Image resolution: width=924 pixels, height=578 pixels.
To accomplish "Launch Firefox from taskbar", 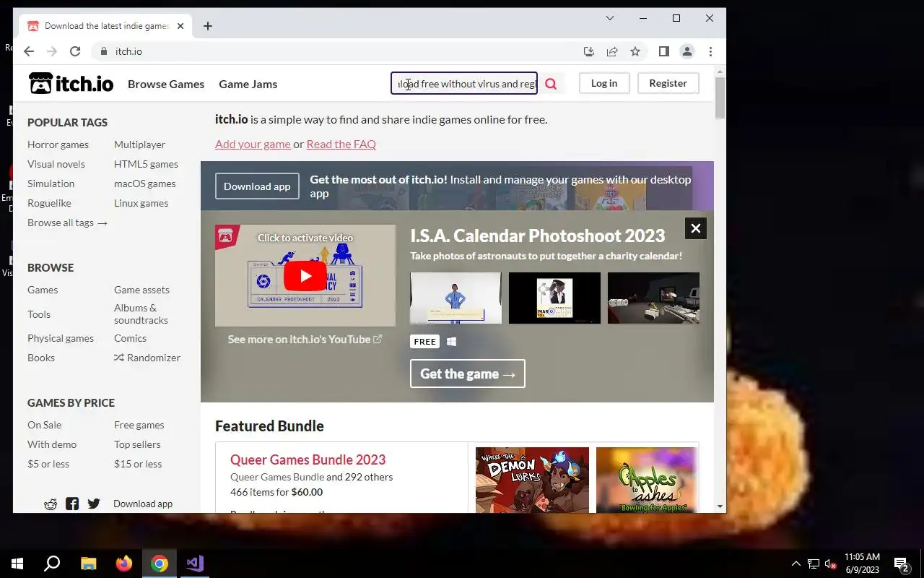I will pos(124,564).
